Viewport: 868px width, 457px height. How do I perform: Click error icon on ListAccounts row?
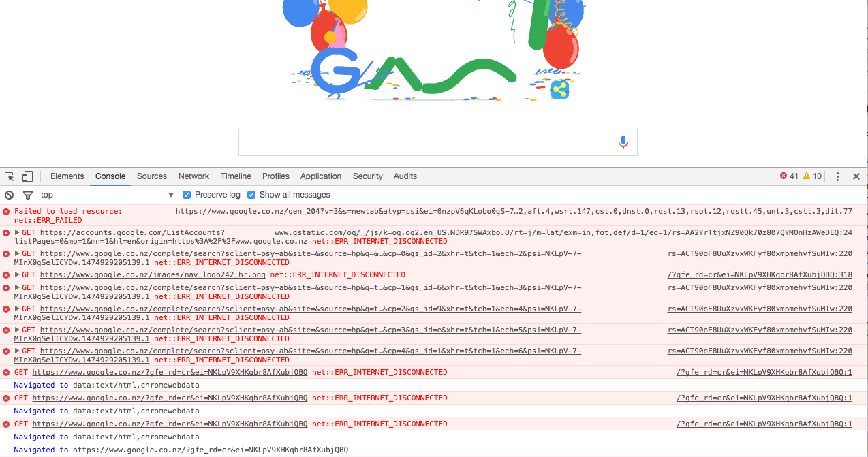click(6, 233)
